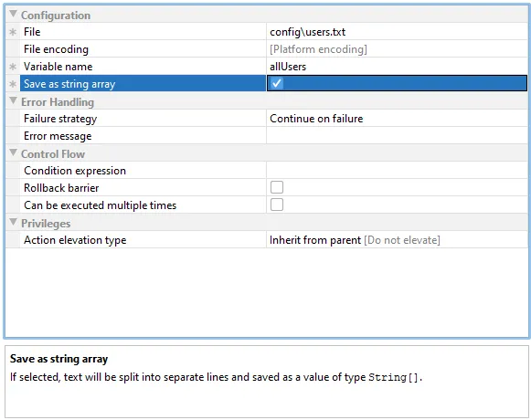Collapse the Privileges section triangle
531x420 pixels.
pyautogui.click(x=13, y=222)
